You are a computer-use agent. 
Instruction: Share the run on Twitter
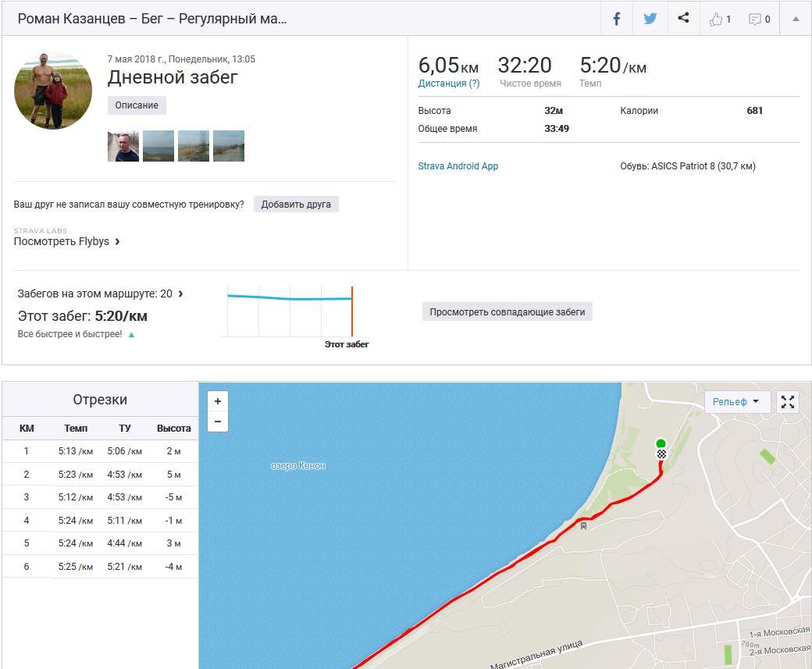[650, 19]
